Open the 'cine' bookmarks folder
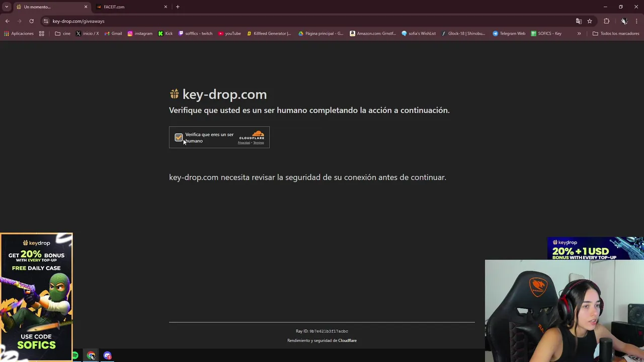The height and width of the screenshot is (362, 644). click(x=63, y=34)
